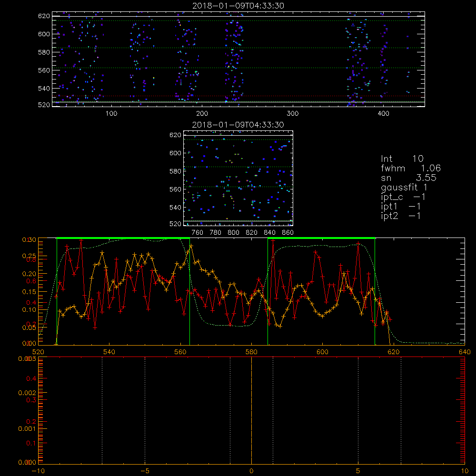
Task: Click y-axis label 0.001 on bottom plot
Action: click(x=27, y=429)
